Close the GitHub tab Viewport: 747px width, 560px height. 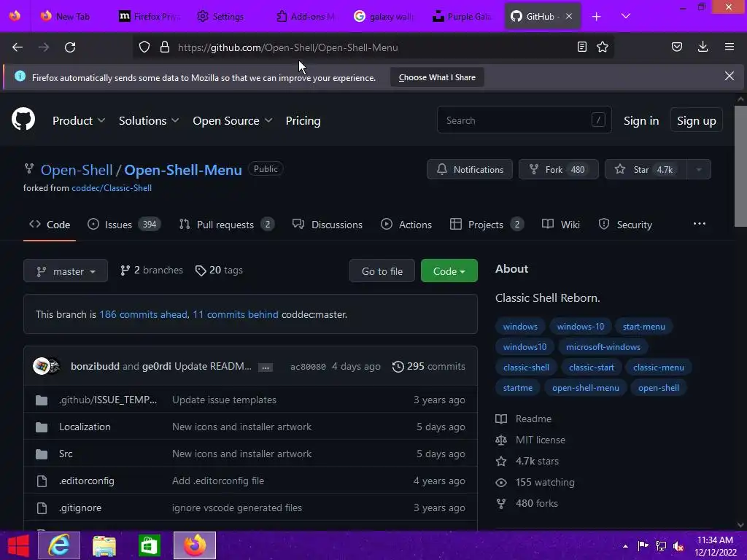[x=569, y=16]
